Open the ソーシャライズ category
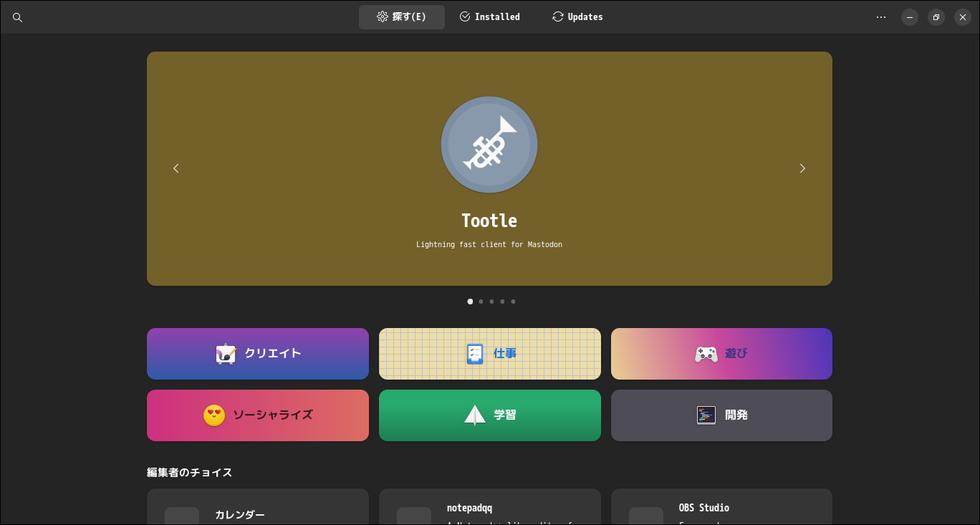The height and width of the screenshot is (525, 980). point(258,415)
